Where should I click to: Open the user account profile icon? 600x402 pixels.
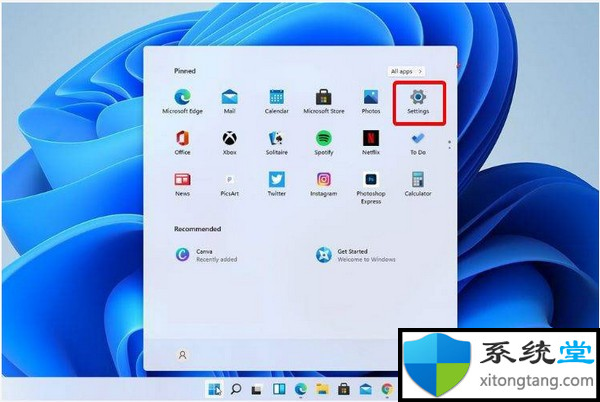coord(183,355)
